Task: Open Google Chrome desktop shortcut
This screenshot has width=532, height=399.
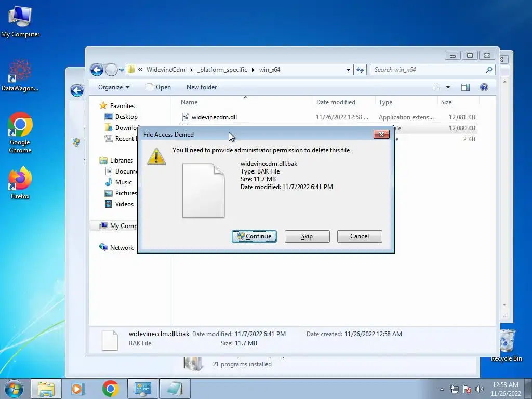Action: pyautogui.click(x=20, y=132)
